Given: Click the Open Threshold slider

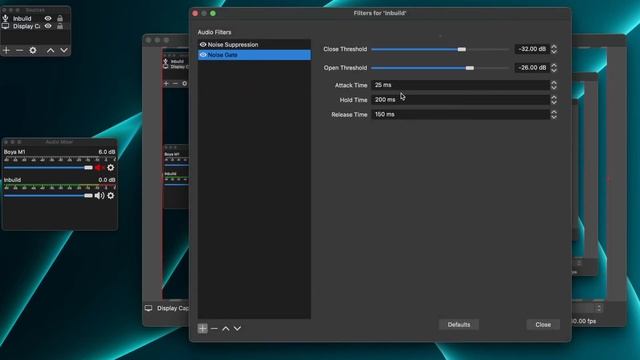Looking at the screenshot, I should 440,68.
